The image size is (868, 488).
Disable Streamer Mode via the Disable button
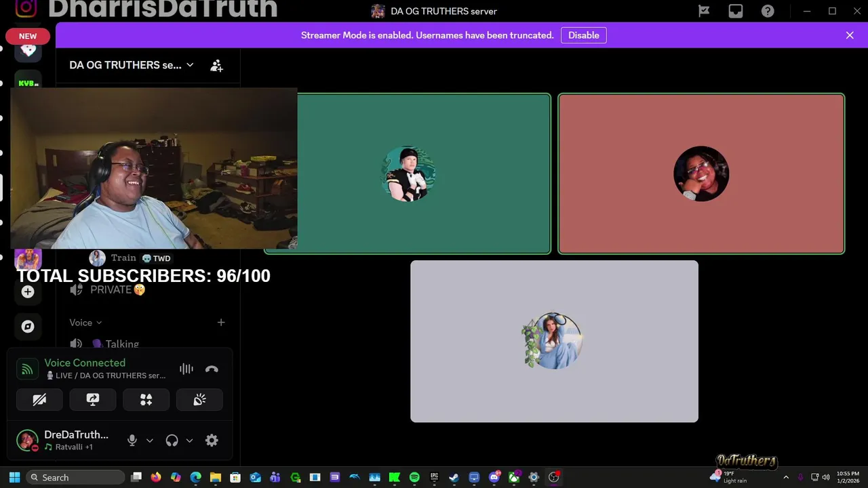pyautogui.click(x=583, y=35)
